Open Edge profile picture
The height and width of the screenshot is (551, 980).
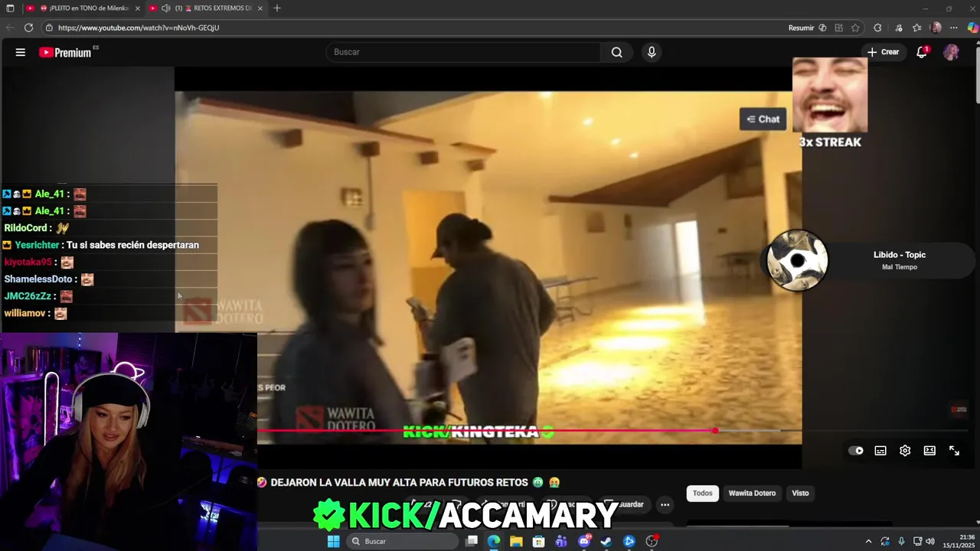coord(936,28)
